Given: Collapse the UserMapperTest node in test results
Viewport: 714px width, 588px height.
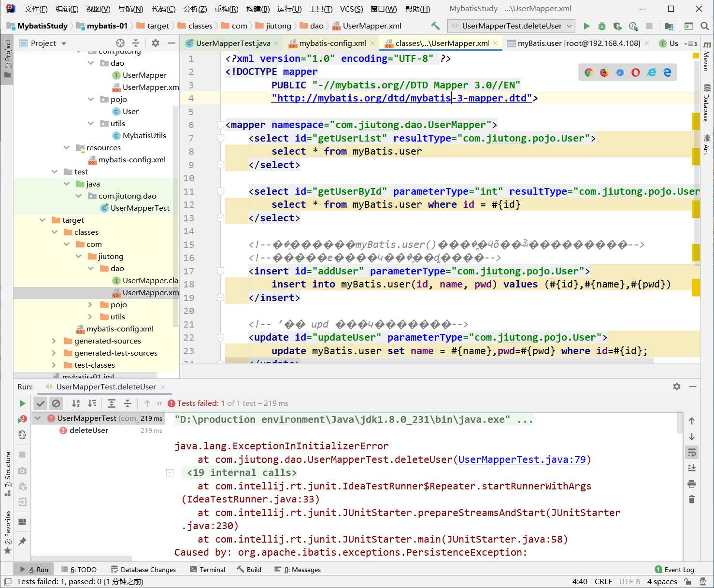Looking at the screenshot, I should [38, 418].
